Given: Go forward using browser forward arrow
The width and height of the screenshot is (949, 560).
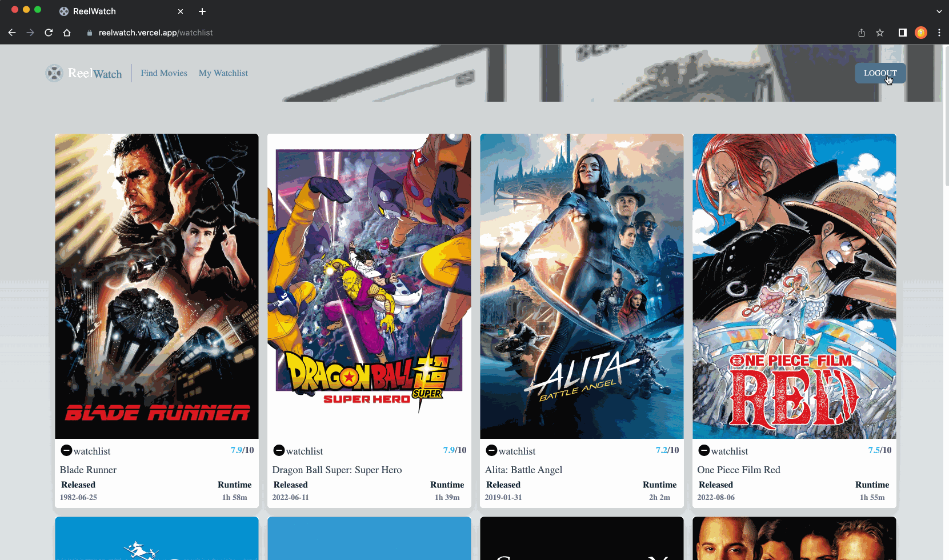Looking at the screenshot, I should pos(30,33).
